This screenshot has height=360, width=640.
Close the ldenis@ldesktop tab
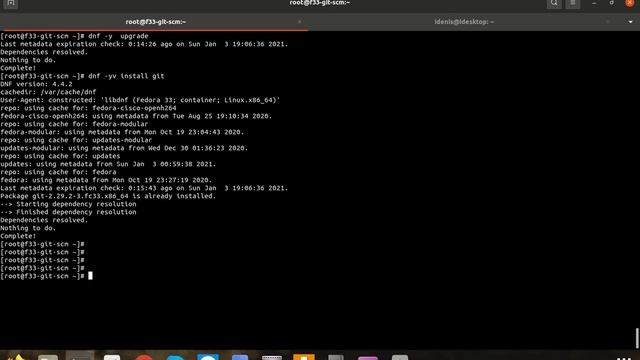click(608, 22)
